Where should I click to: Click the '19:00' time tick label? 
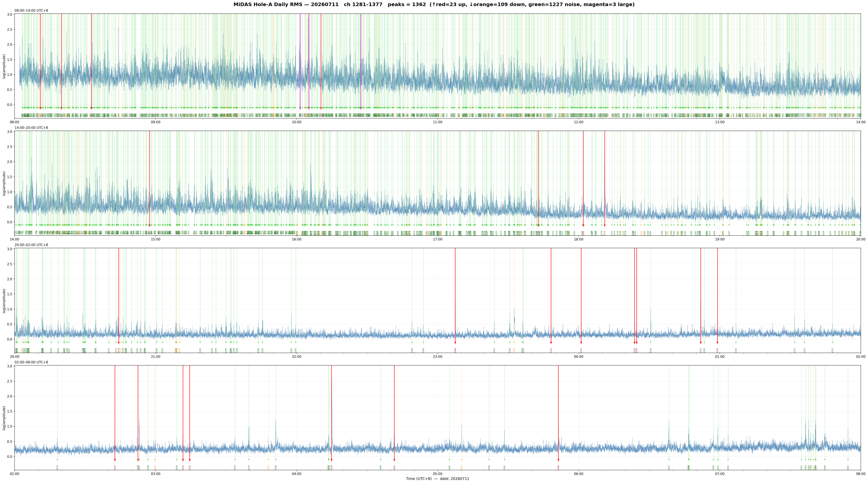pos(720,239)
